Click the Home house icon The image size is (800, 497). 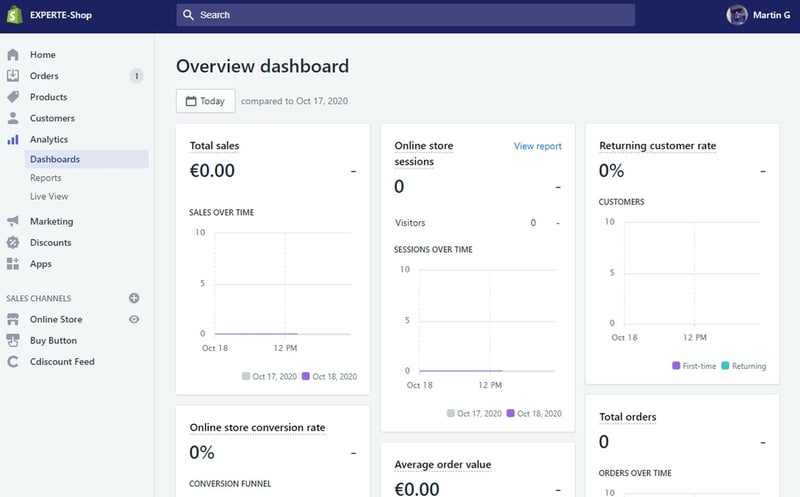(13, 55)
